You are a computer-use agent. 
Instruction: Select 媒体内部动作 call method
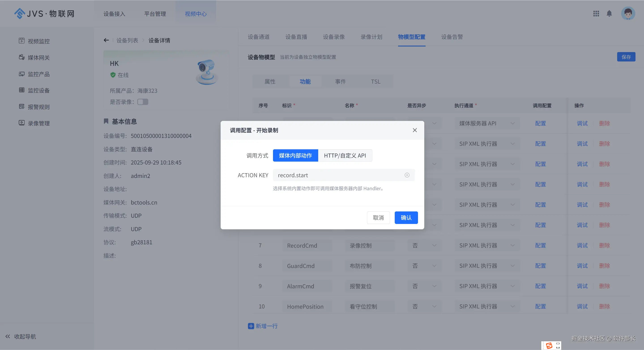click(295, 156)
